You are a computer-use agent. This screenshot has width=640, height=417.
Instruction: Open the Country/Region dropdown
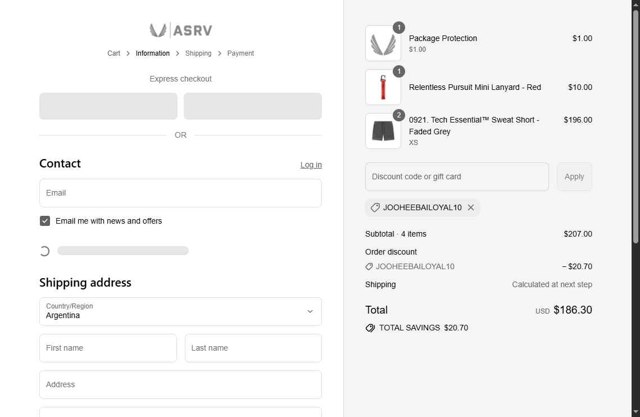coord(180,311)
